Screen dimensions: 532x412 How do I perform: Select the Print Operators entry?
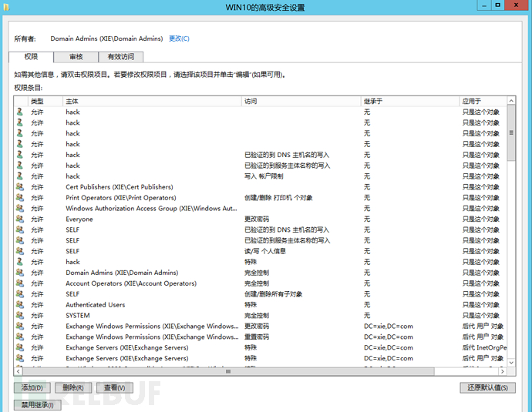261,198
